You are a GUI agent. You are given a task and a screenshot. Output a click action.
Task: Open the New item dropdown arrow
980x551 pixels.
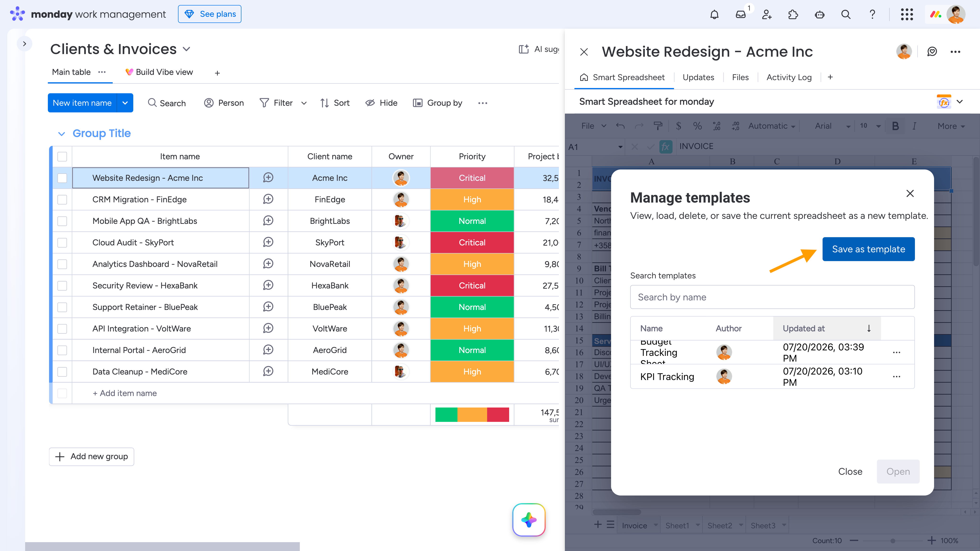pos(125,103)
